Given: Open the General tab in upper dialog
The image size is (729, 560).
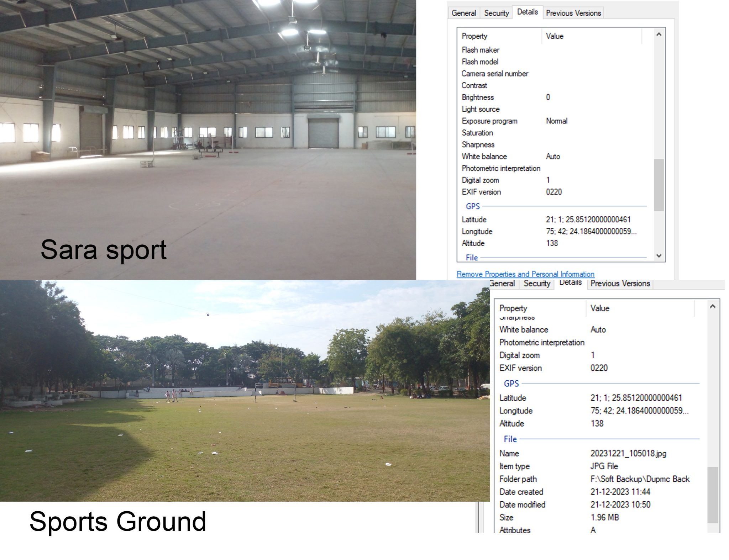Looking at the screenshot, I should 463,13.
